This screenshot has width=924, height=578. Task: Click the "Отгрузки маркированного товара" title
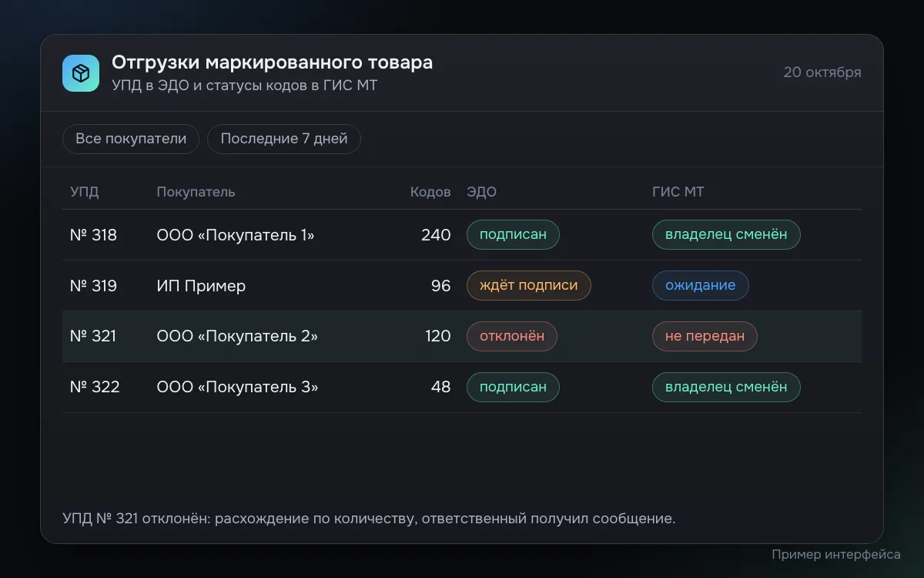tap(272, 62)
